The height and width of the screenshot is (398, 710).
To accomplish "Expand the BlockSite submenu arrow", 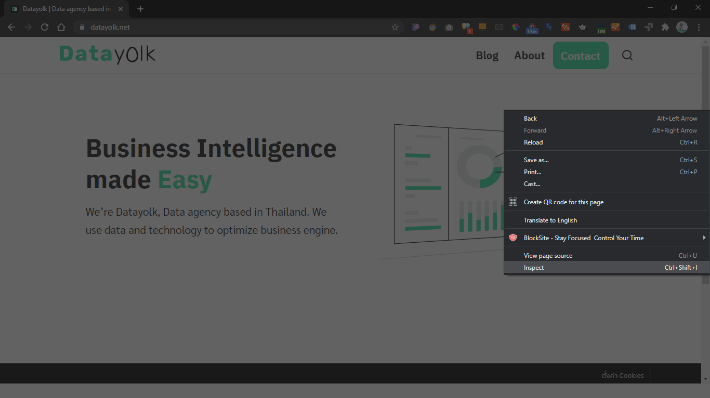I will [704, 238].
